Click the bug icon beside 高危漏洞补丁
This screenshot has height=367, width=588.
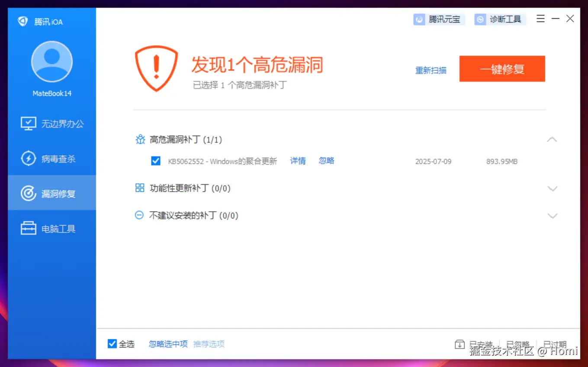pyautogui.click(x=140, y=139)
